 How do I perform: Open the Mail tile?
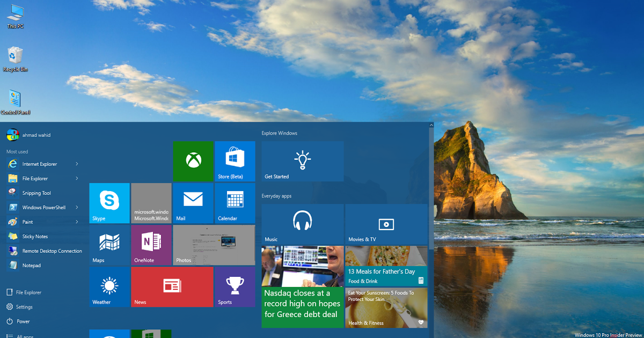click(x=193, y=203)
